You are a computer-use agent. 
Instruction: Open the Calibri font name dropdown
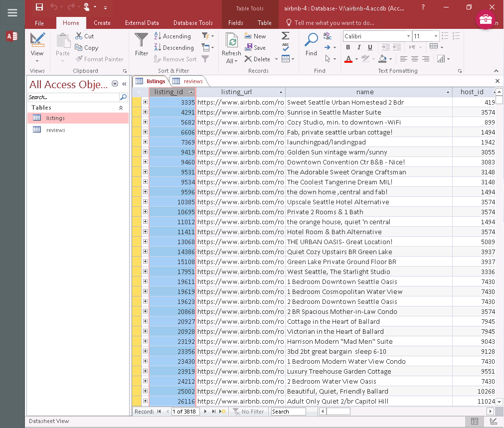(408, 36)
